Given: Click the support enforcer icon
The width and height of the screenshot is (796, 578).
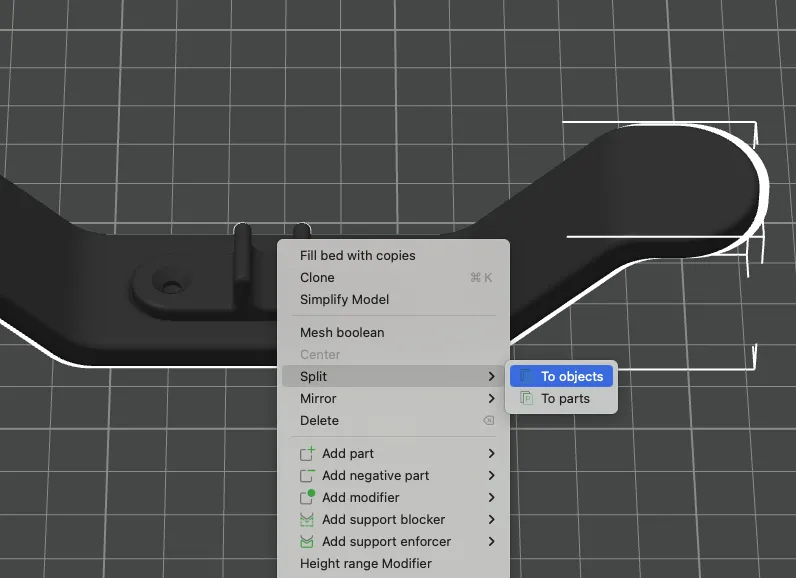Looking at the screenshot, I should pos(307,541).
